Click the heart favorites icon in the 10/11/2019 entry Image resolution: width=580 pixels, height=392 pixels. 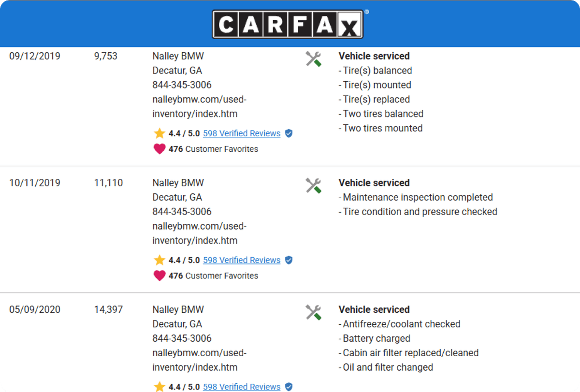[x=159, y=276]
